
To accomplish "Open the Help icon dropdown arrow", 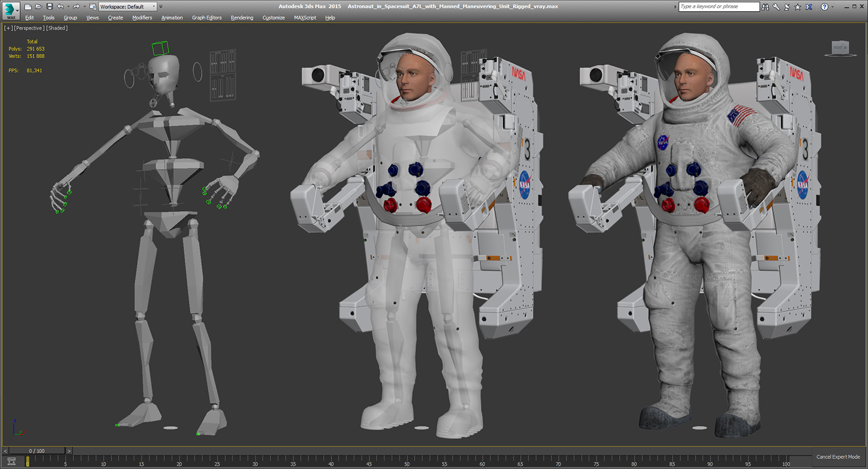I will coord(831,6).
